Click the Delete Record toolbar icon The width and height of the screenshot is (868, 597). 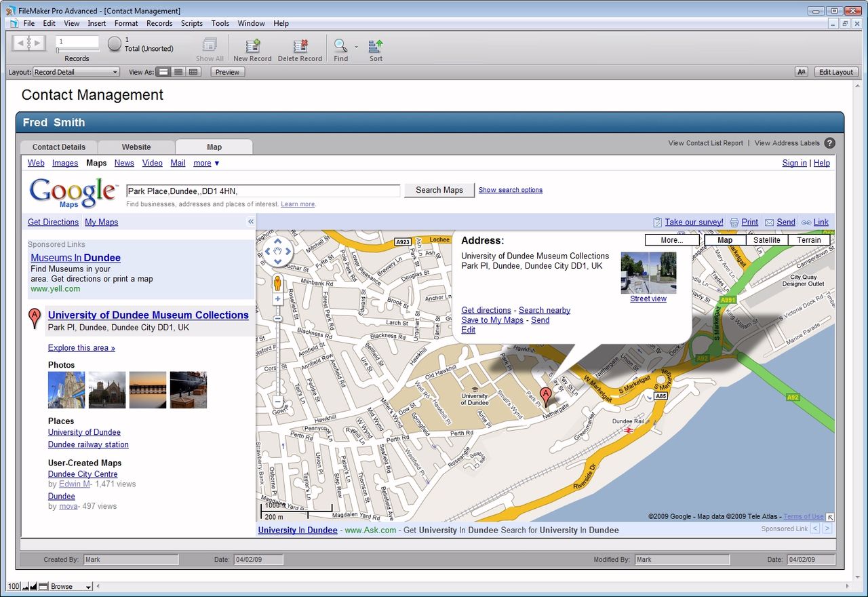coord(300,46)
